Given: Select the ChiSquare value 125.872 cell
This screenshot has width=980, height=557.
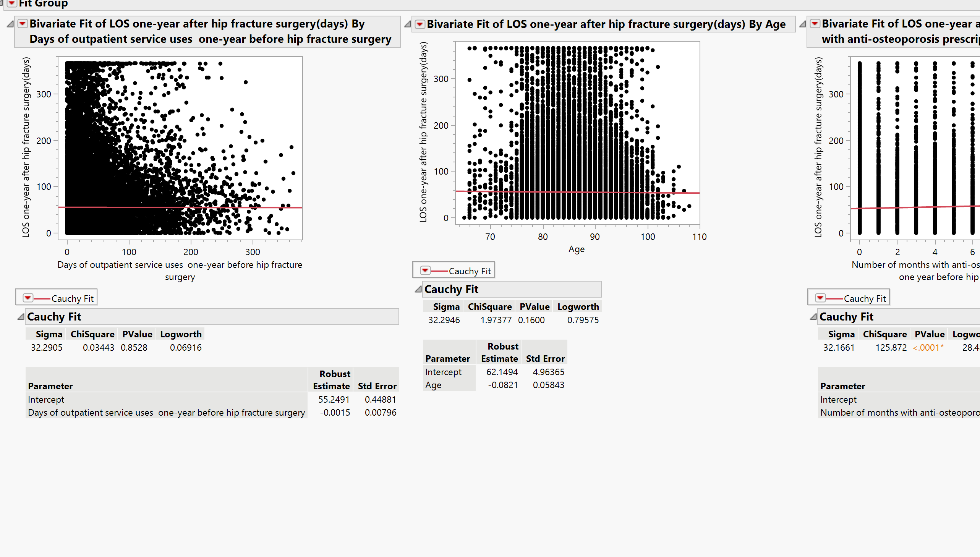Looking at the screenshot, I should (891, 347).
